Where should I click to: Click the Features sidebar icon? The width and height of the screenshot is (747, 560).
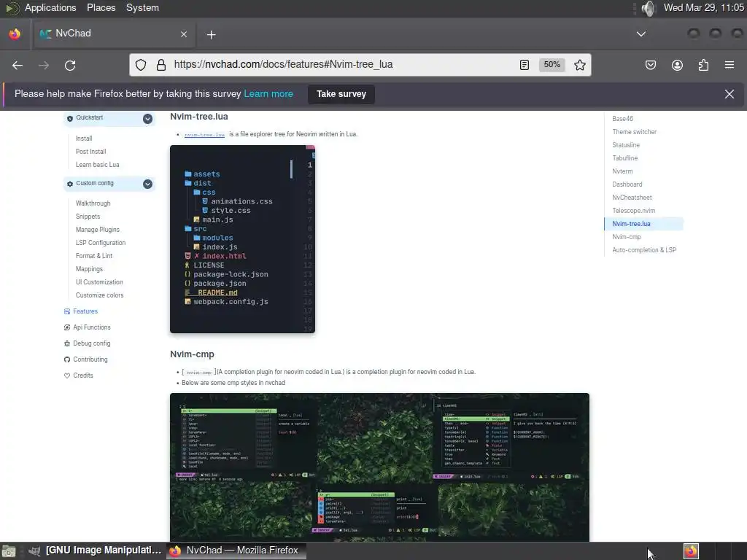pos(66,311)
